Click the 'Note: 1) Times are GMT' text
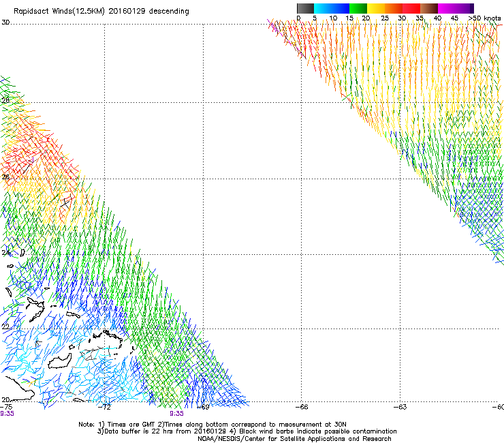Viewport: 504px width, 443px height. click(x=118, y=425)
